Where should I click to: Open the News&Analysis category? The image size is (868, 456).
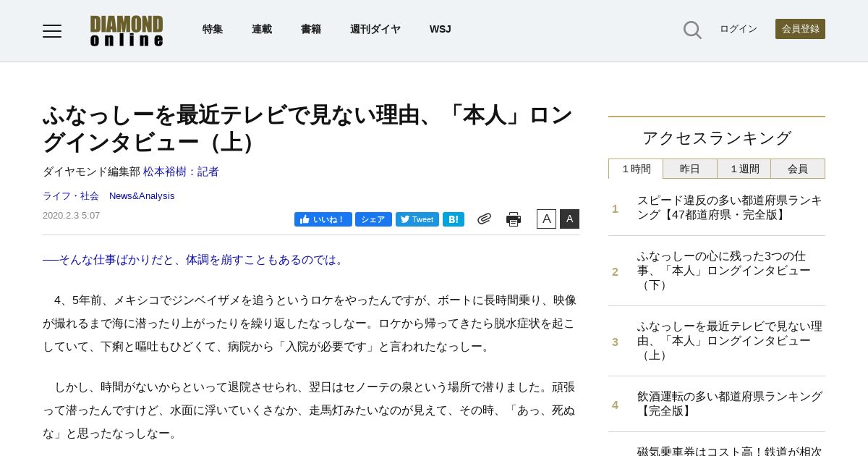click(x=142, y=195)
